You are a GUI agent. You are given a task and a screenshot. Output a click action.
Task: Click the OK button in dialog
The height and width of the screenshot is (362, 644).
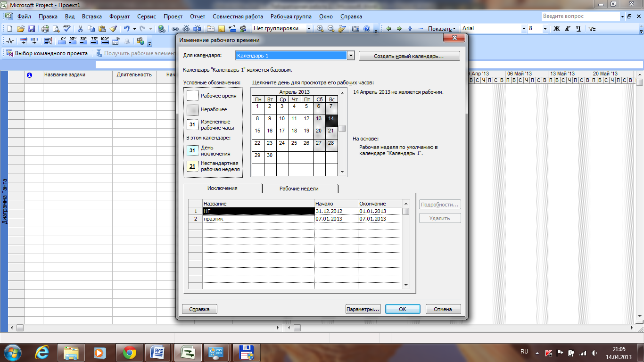click(x=403, y=309)
